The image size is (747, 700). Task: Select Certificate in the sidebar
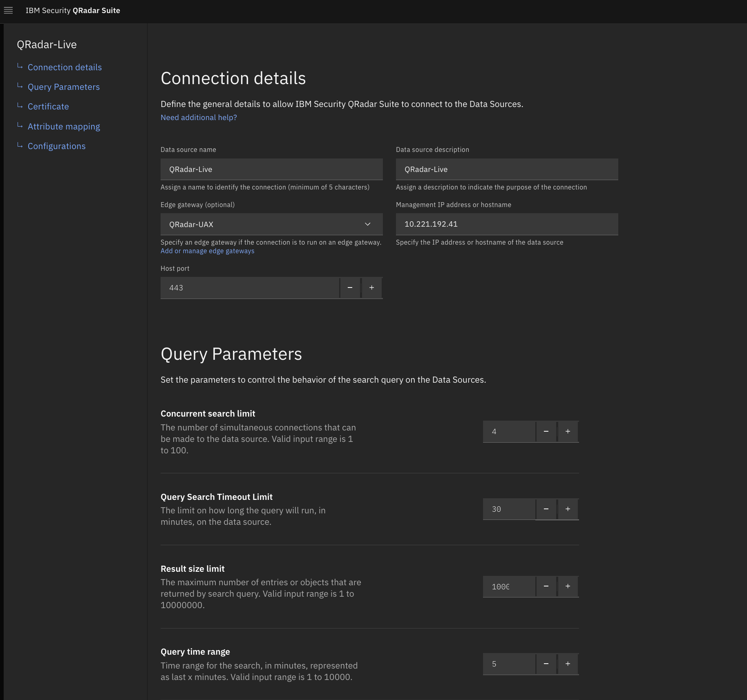pos(48,106)
